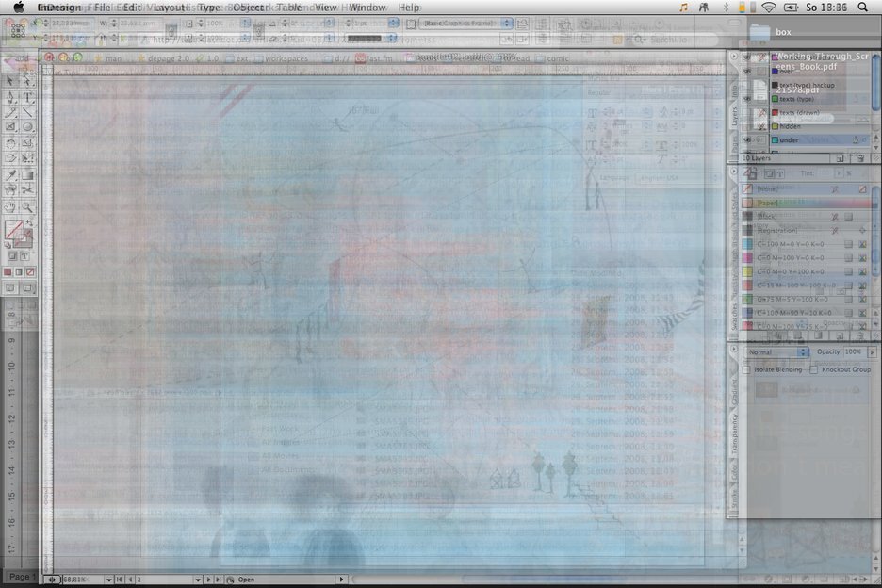
Task: Open the File menu
Action: tap(103, 8)
